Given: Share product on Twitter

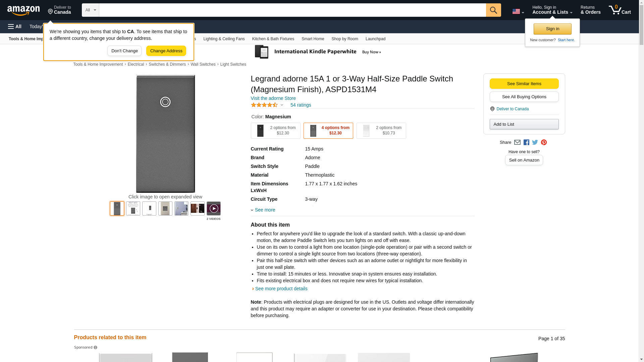Looking at the screenshot, I should point(535,142).
